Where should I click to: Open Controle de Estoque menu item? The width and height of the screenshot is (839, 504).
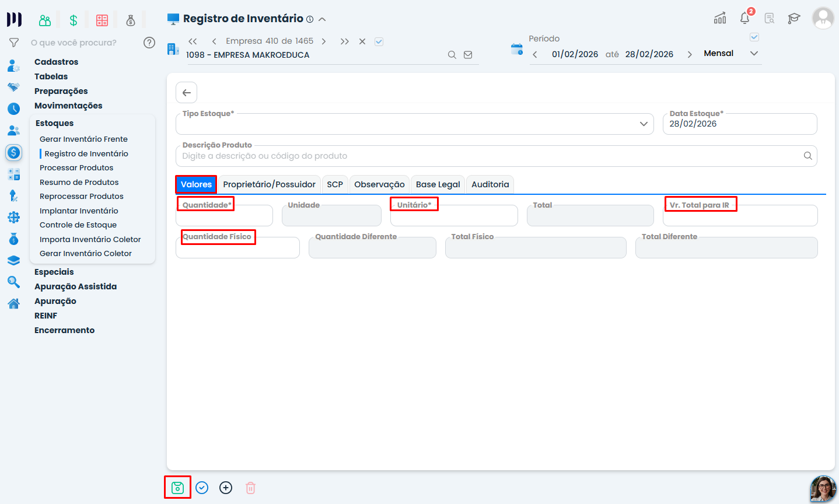(x=78, y=225)
